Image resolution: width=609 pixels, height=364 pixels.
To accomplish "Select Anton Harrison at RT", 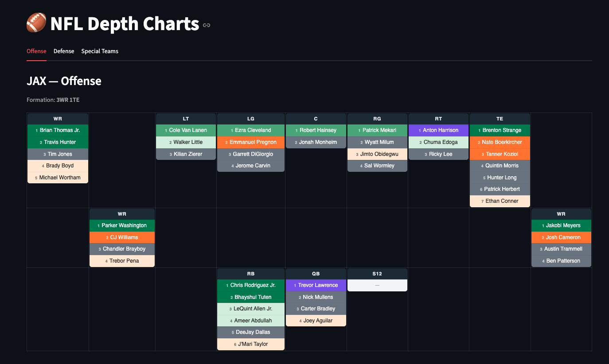I will point(438,130).
